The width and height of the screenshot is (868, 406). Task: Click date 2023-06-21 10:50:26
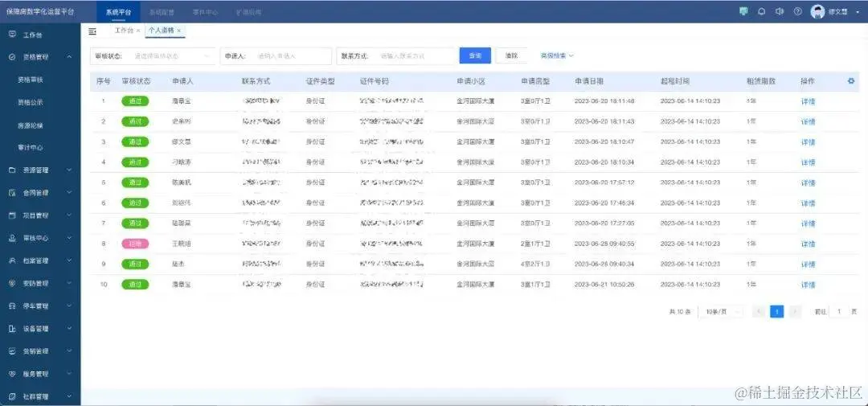(x=604, y=285)
